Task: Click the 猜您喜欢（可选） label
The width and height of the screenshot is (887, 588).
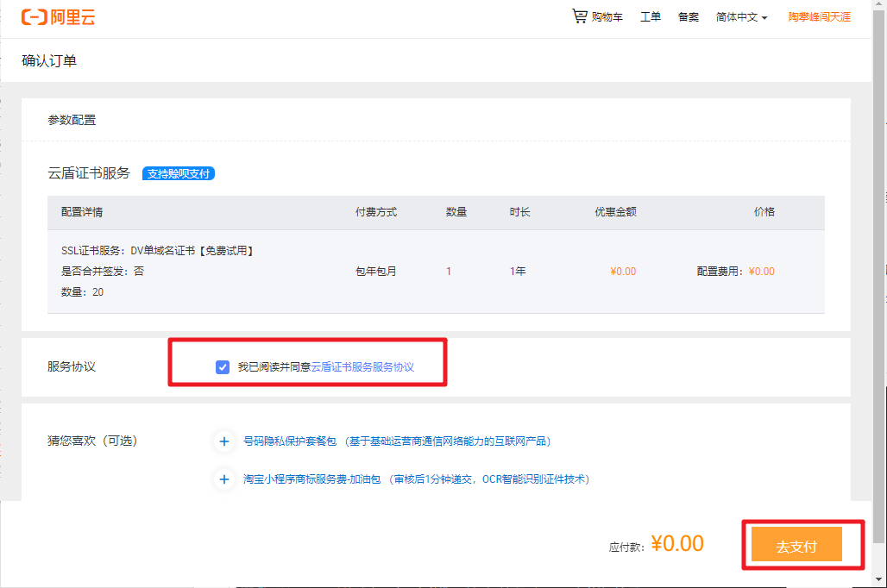Action: tap(93, 441)
